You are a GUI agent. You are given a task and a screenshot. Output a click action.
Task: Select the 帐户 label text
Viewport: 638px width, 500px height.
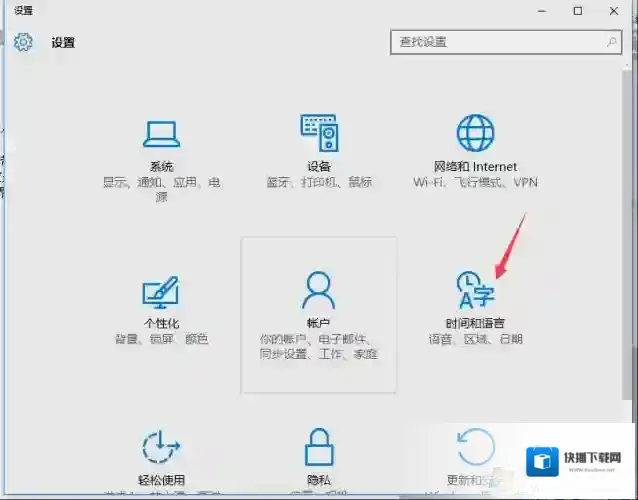319,324
